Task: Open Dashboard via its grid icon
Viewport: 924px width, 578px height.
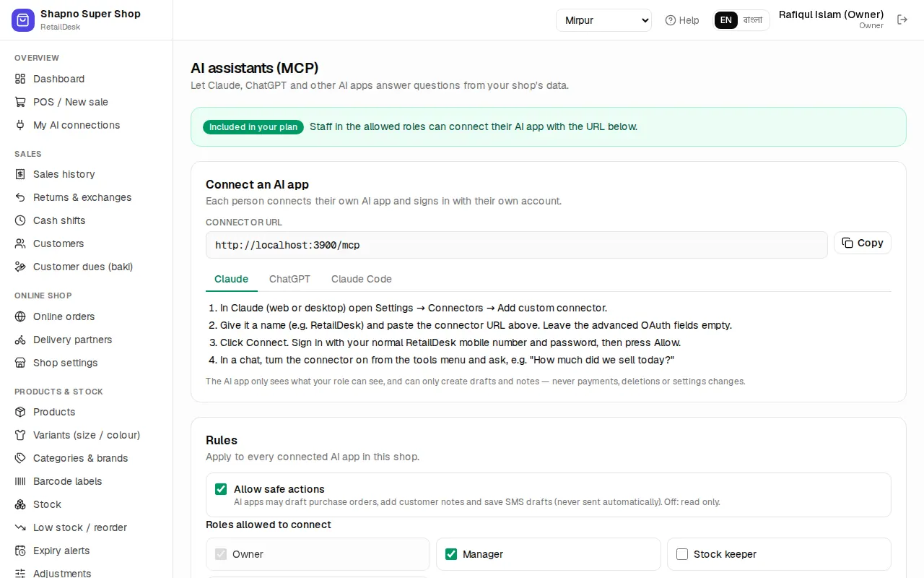Action: [20, 79]
